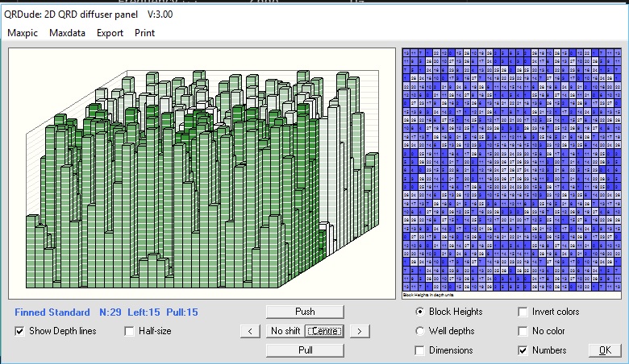Screen dimensions: 629x364
Task: Click the 3D diffuser panel preview
Action: (202, 173)
